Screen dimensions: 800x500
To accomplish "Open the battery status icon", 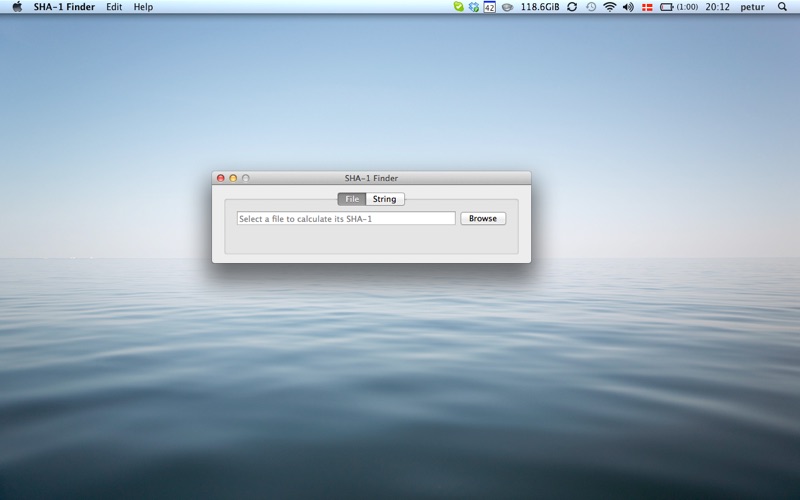I will tap(667, 7).
